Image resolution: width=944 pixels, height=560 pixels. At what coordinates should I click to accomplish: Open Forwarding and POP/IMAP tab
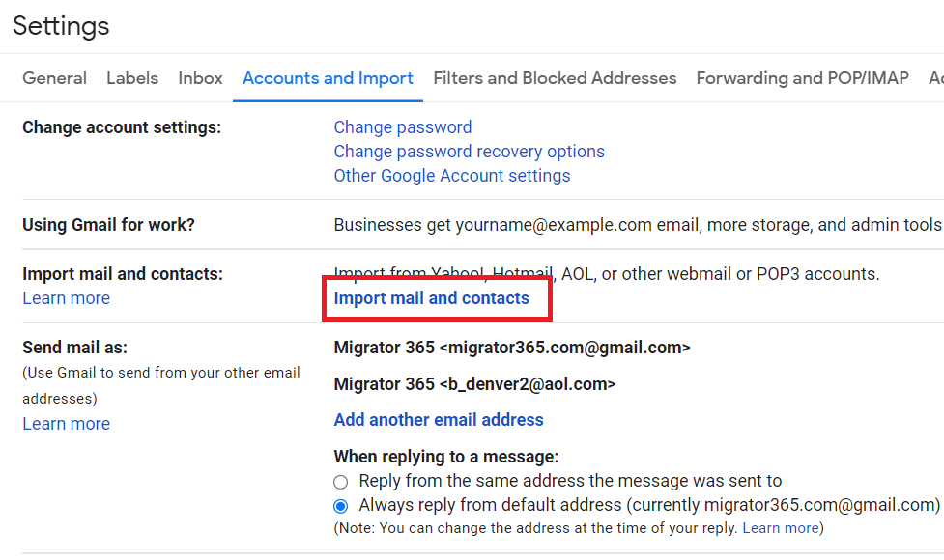[x=803, y=78]
